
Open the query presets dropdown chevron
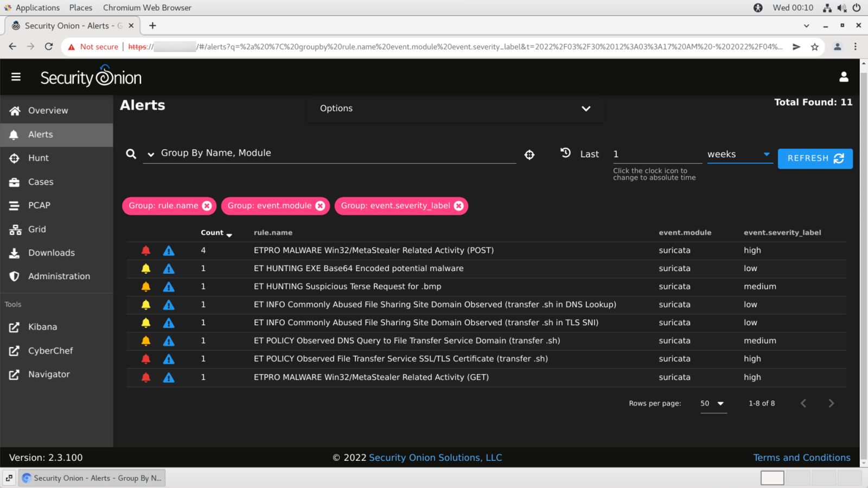pos(151,155)
